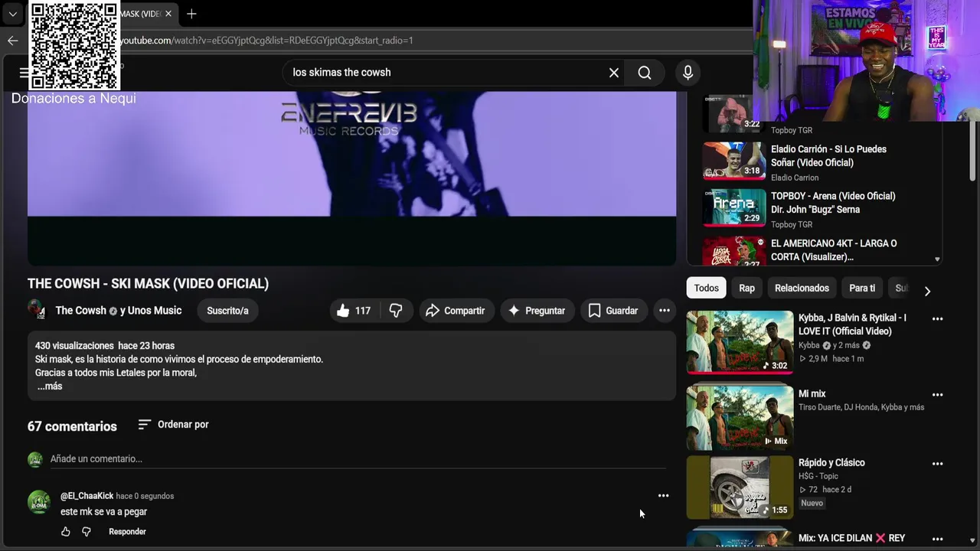Expand the description with ...más

point(50,386)
